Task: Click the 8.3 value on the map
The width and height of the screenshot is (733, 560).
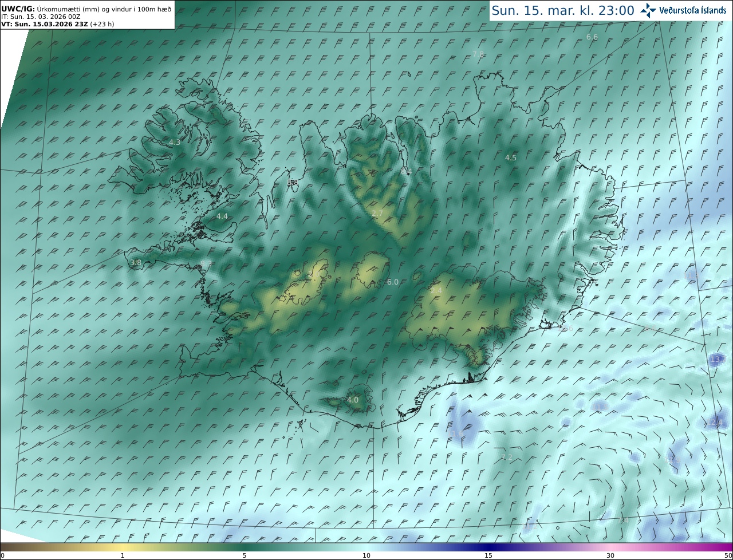Action: (206, 263)
